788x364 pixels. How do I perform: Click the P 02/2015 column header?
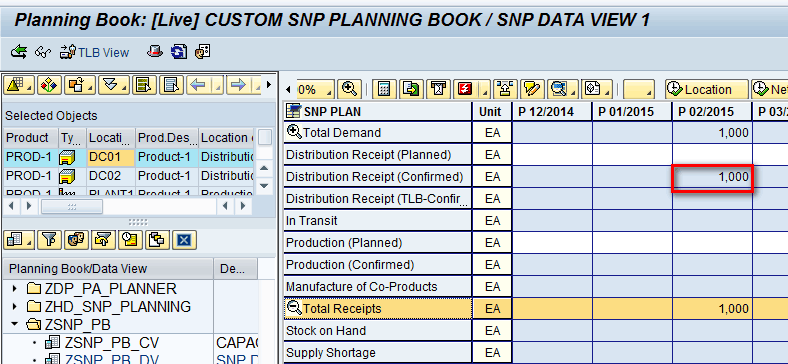click(712, 111)
